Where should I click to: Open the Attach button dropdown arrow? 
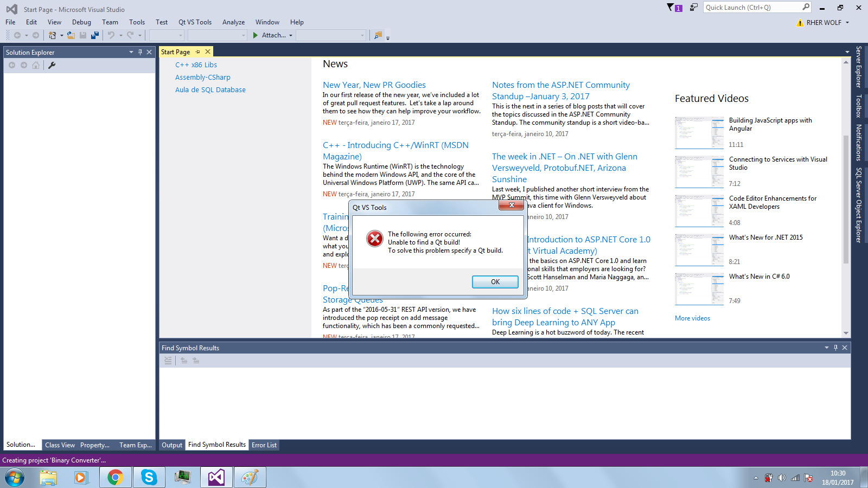click(x=291, y=36)
